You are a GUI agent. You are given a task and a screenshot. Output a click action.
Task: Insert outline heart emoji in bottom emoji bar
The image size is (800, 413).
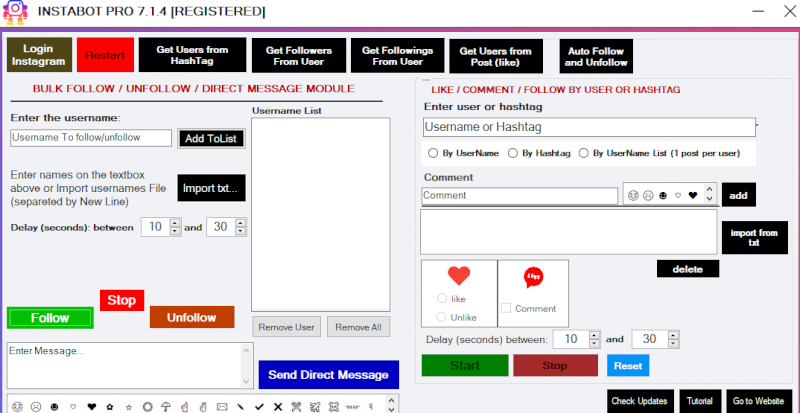point(73,407)
